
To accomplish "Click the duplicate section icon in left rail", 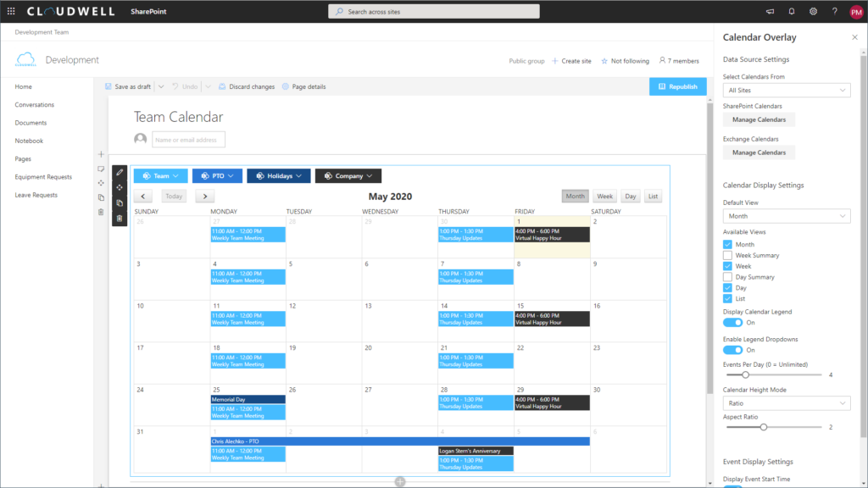I will [x=101, y=197].
